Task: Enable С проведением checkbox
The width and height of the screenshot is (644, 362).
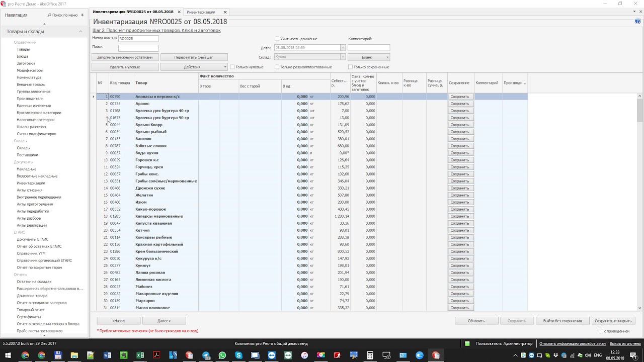Action: coord(601,331)
